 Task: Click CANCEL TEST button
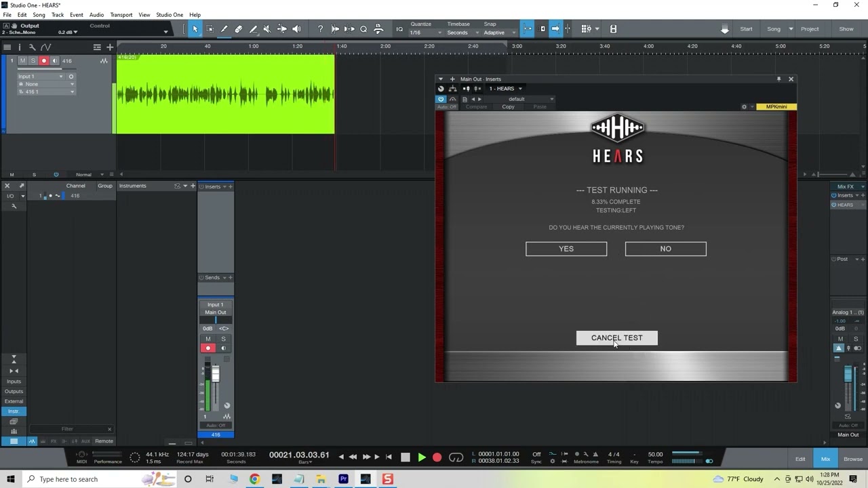616,338
